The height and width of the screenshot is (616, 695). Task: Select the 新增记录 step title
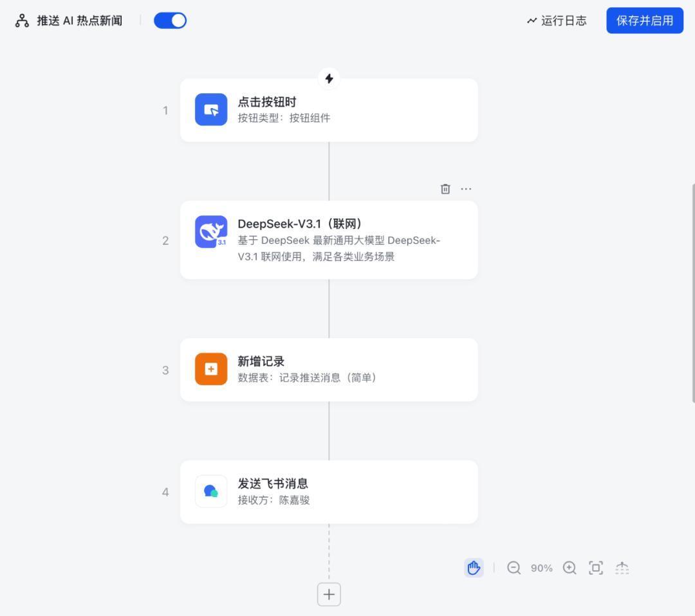pos(261,361)
